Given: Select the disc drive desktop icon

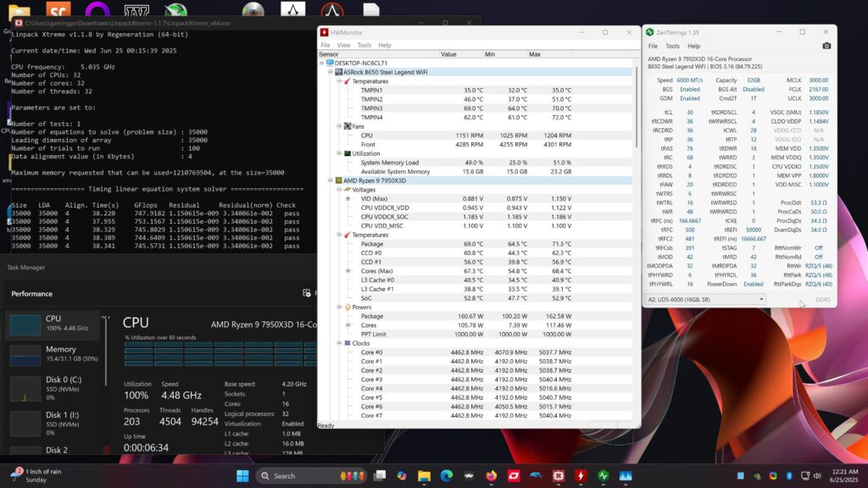Looking at the screenshot, I should pos(253,10).
